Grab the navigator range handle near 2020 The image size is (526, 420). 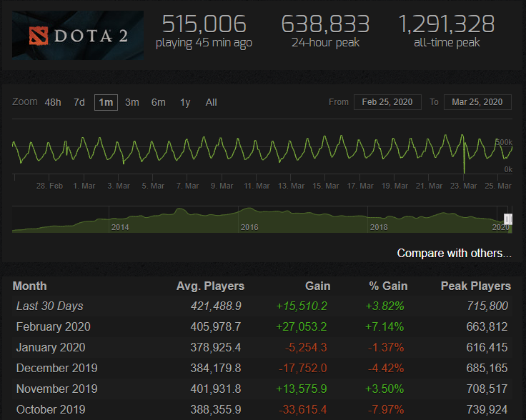[x=508, y=219]
